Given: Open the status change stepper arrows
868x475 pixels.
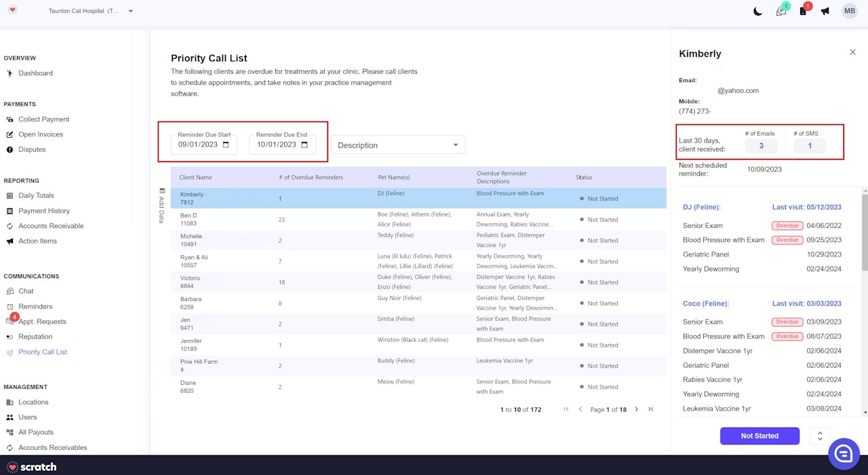Looking at the screenshot, I should pyautogui.click(x=820, y=436).
